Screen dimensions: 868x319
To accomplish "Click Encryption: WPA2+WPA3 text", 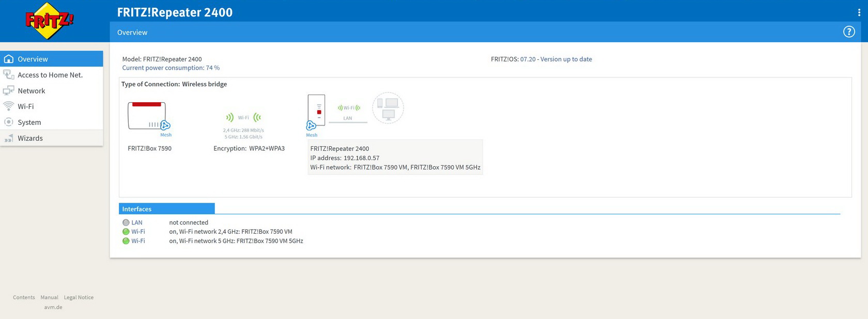I will (249, 149).
